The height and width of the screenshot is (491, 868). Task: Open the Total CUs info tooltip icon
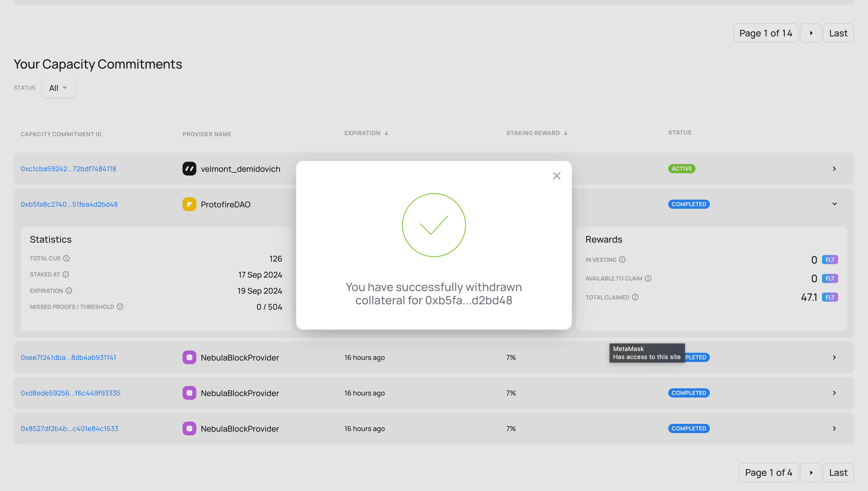66,258
